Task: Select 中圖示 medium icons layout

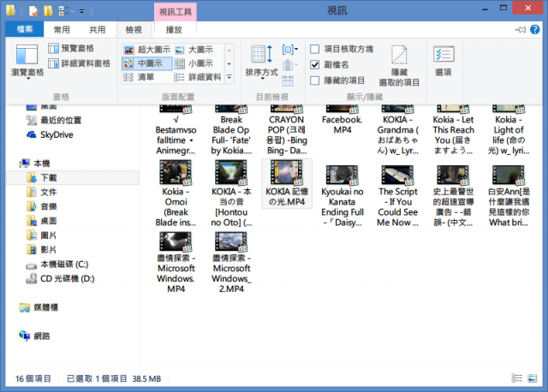Action: (x=146, y=63)
